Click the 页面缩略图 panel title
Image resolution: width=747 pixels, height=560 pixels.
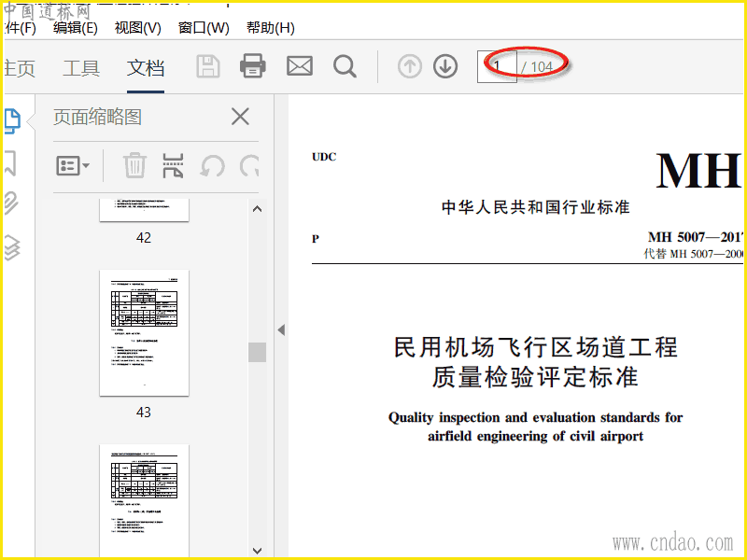(97, 117)
